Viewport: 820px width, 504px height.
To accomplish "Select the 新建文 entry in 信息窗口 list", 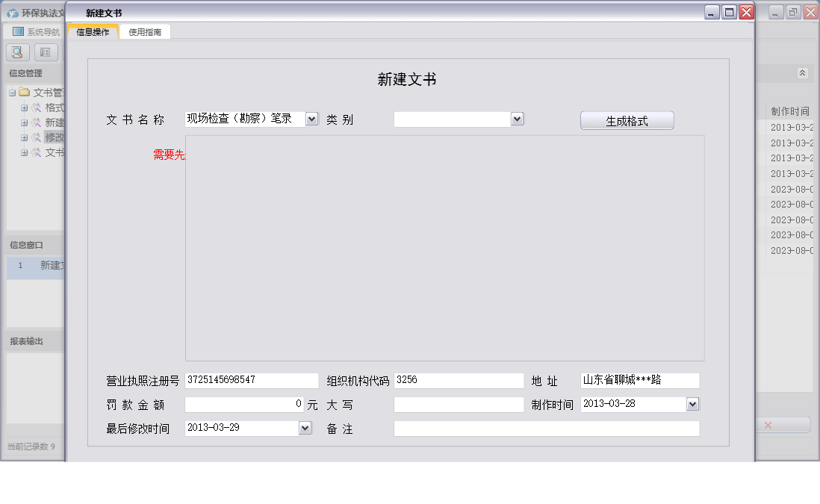I will (x=45, y=266).
